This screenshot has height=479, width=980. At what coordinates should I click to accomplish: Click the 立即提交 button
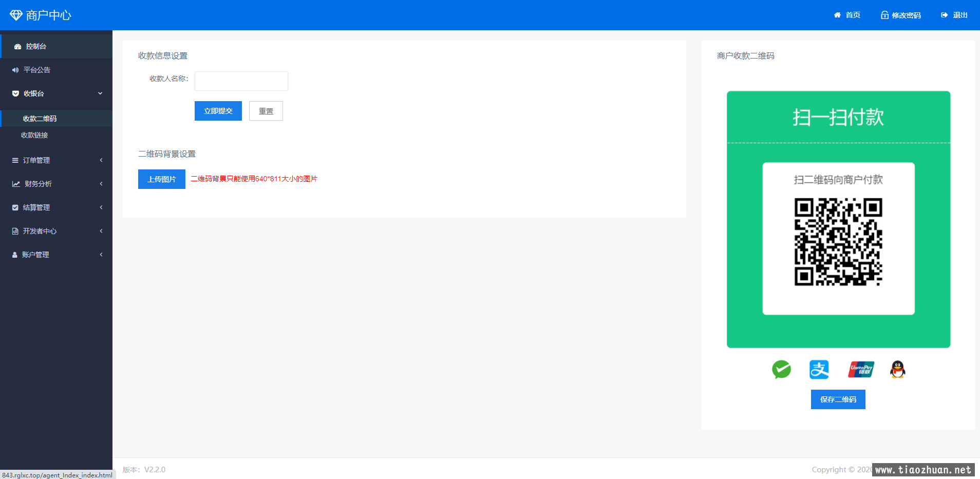[218, 111]
